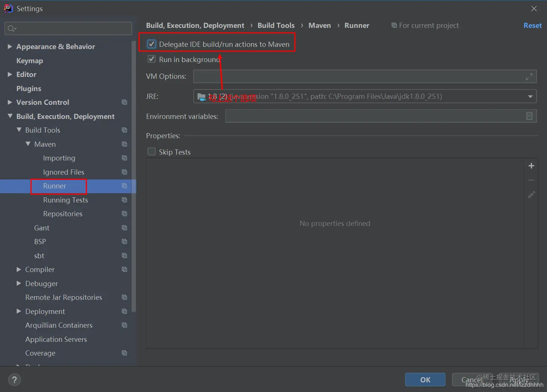The image size is (547, 392).
Task: Click the project-level icon beside Remote Jar Repositories
Action: (x=124, y=297)
